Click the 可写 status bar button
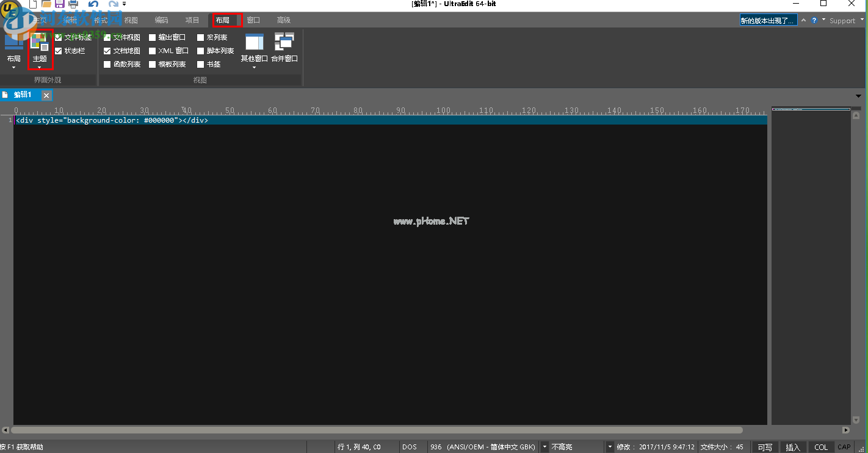Viewport: 868px width, 453px height. 765,447
